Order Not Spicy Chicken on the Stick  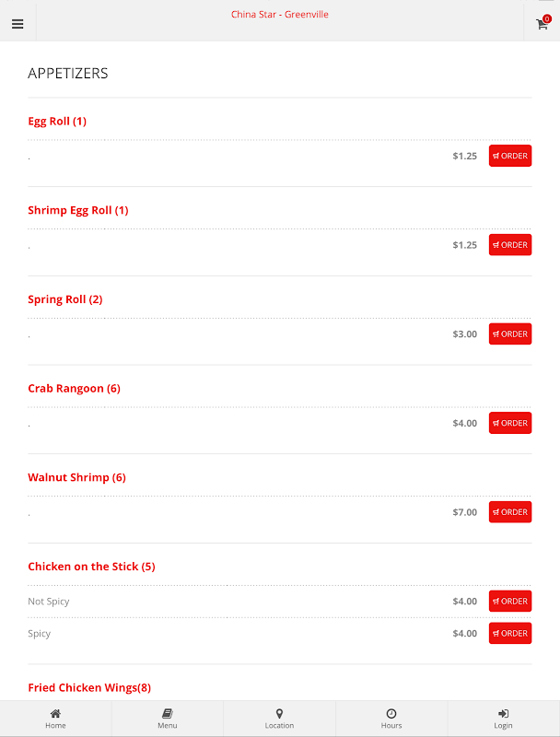coord(510,602)
